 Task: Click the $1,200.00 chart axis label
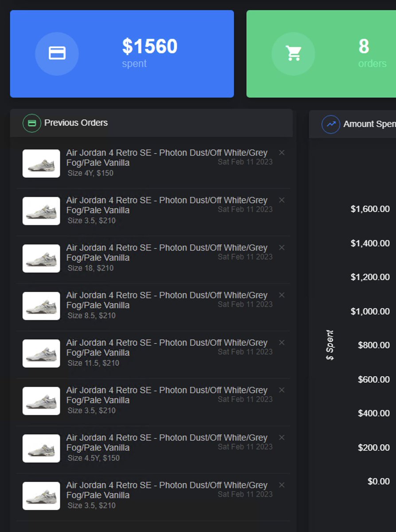(370, 277)
